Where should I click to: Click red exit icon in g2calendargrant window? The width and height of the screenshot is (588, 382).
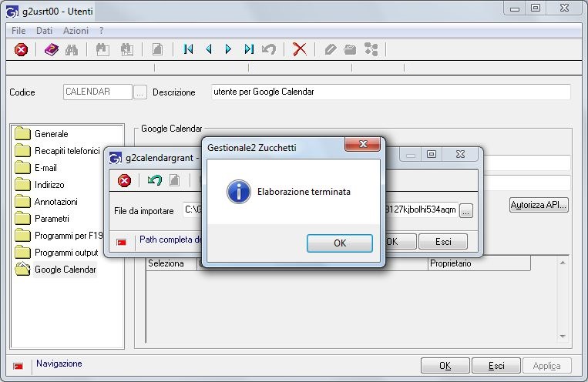125,181
